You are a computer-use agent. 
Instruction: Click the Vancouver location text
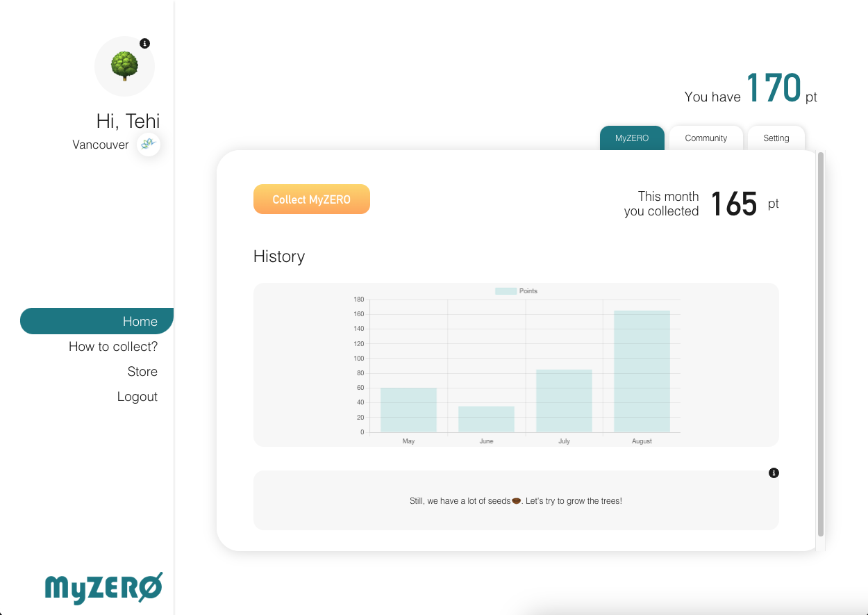(x=101, y=145)
